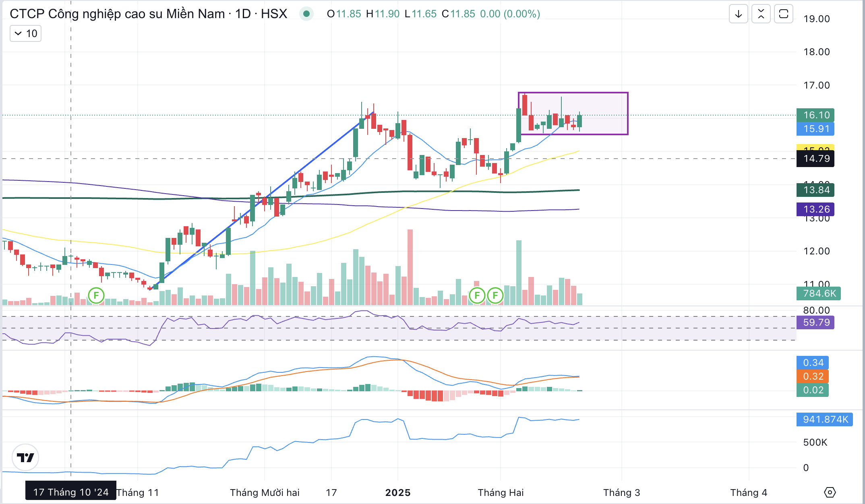865x504 pixels.
Task: Click the rightmost F marker before Tháng Hai
Action: 495,295
